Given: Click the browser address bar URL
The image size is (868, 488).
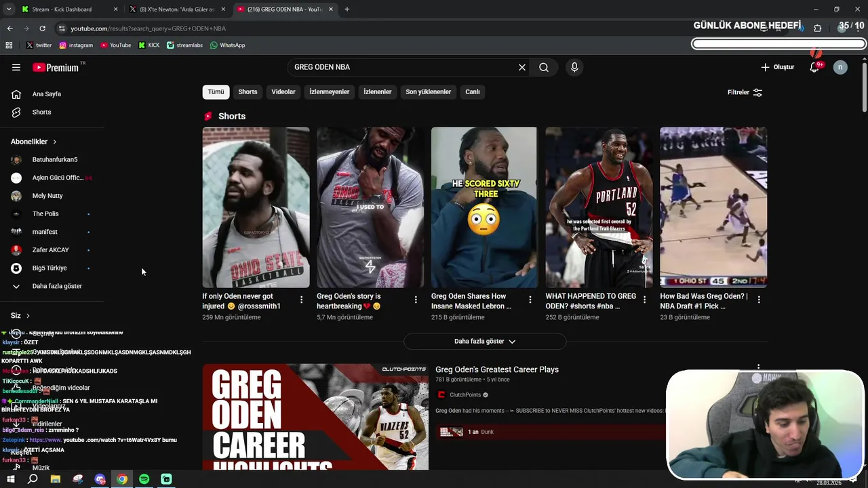Looking at the screenshot, I should point(149,28).
